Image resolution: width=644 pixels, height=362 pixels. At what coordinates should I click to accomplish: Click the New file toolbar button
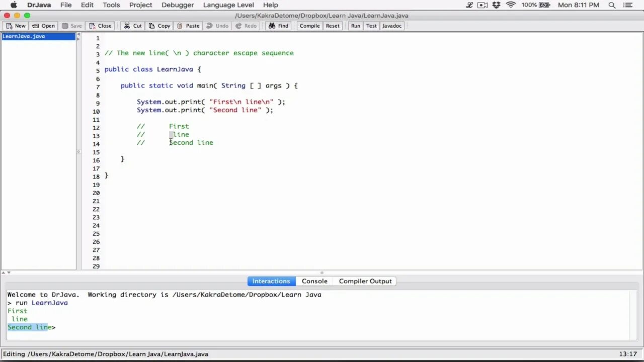(15, 26)
